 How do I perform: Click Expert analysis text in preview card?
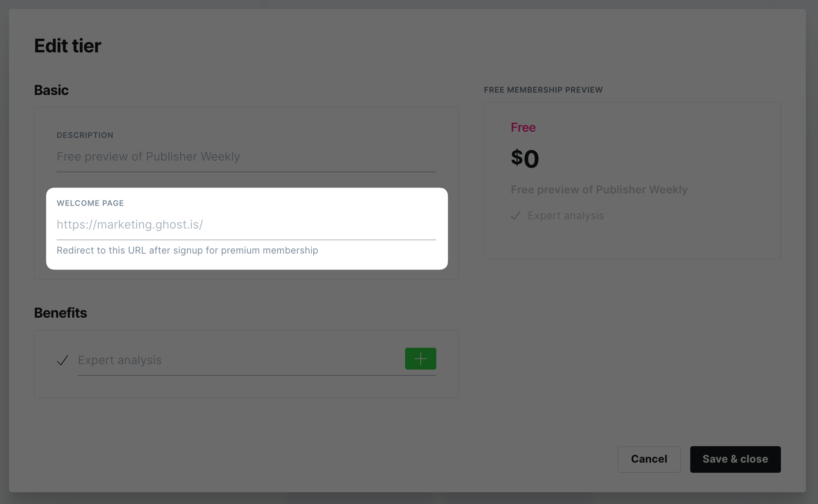coord(566,216)
